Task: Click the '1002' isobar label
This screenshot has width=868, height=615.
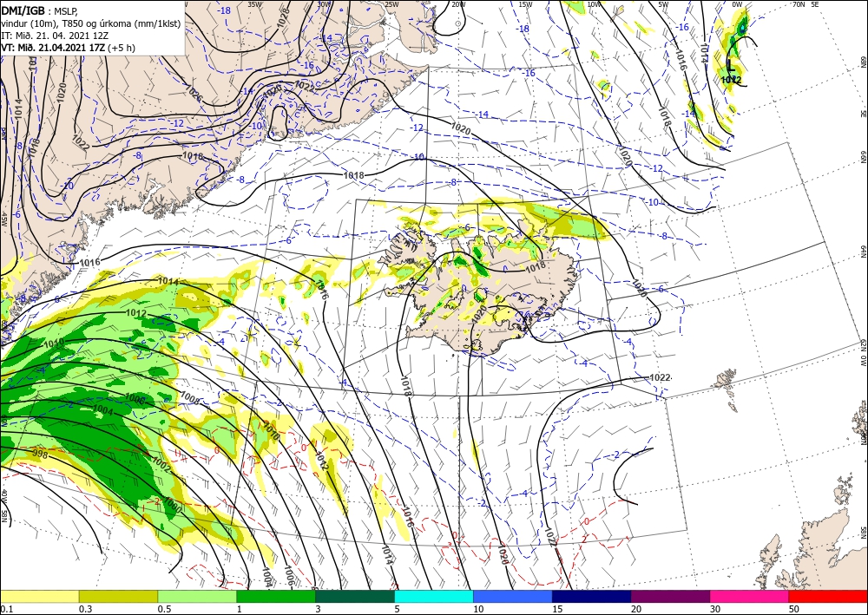Action: click(x=161, y=462)
